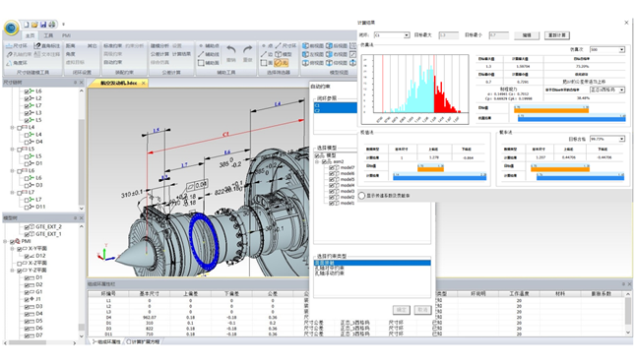The width and height of the screenshot is (635, 364).
Task: Click the 编辑 edit button in results dialog
Action: pyautogui.click(x=527, y=35)
